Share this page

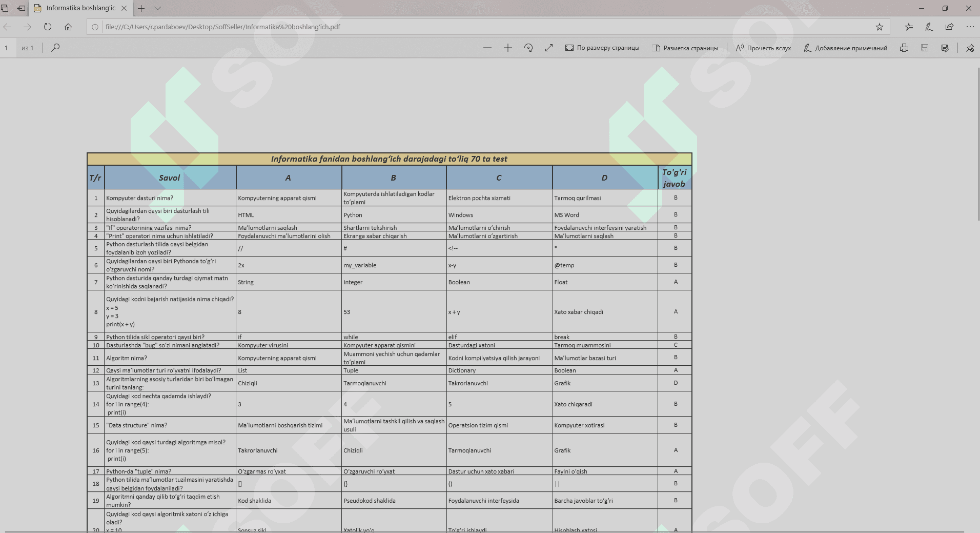949,27
